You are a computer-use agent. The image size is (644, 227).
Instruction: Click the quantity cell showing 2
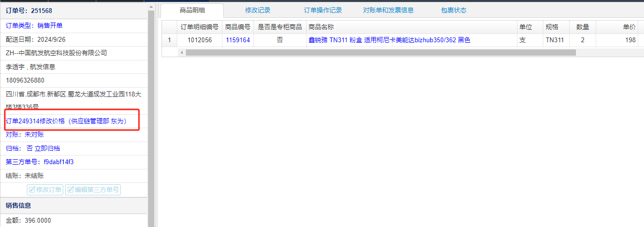point(583,40)
